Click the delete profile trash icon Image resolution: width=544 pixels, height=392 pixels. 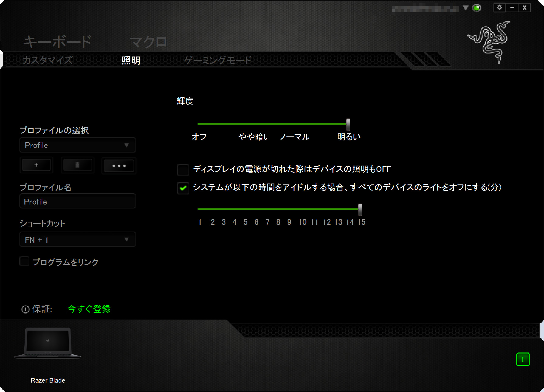77,165
